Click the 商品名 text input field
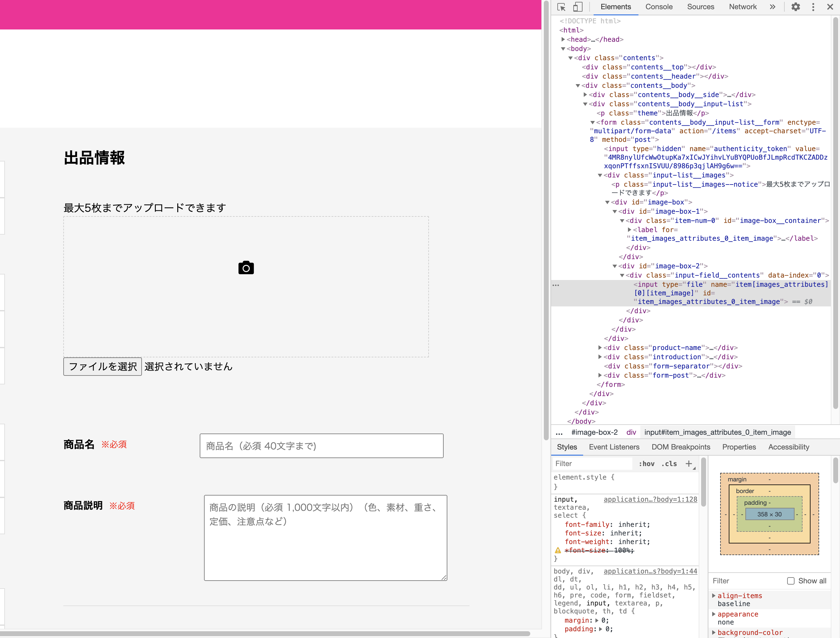Image resolution: width=840 pixels, height=638 pixels. (321, 446)
